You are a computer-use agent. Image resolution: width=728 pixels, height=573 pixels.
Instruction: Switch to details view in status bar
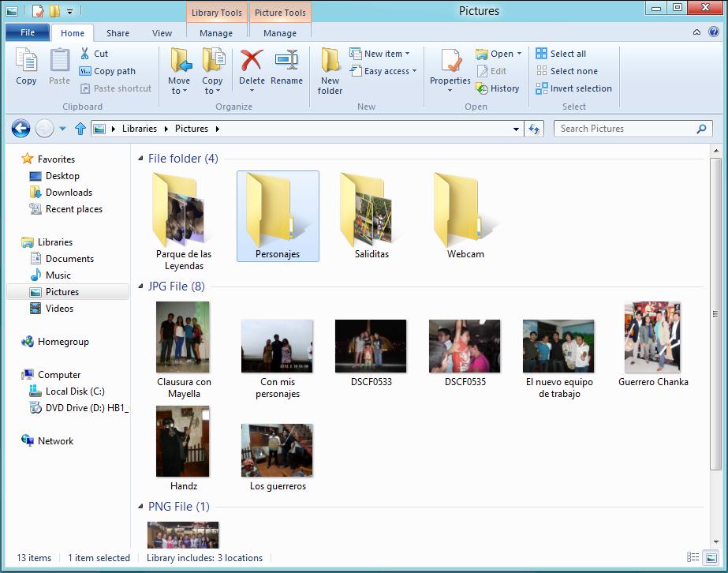692,558
